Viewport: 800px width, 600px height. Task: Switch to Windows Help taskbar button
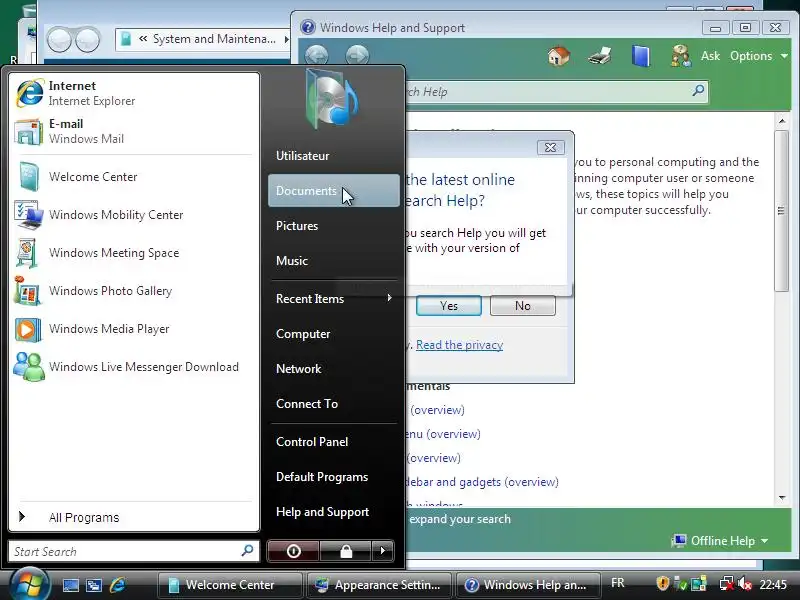[x=527, y=585]
